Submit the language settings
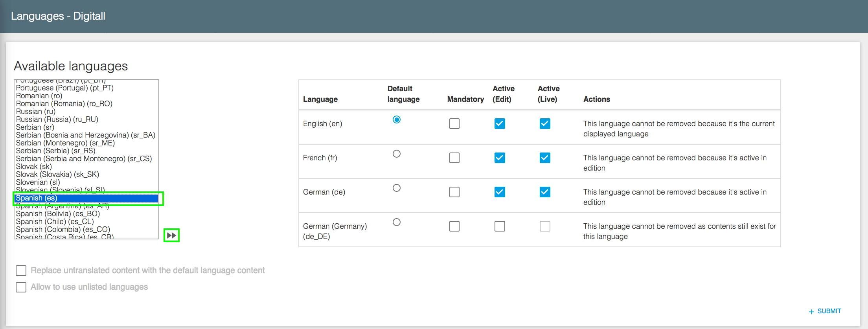This screenshot has width=868, height=329. (825, 311)
